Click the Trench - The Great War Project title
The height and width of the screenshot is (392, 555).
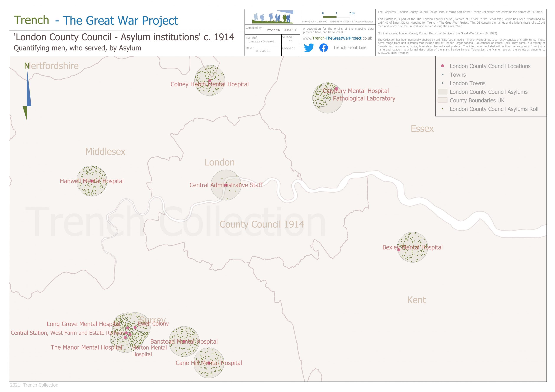coord(96,20)
